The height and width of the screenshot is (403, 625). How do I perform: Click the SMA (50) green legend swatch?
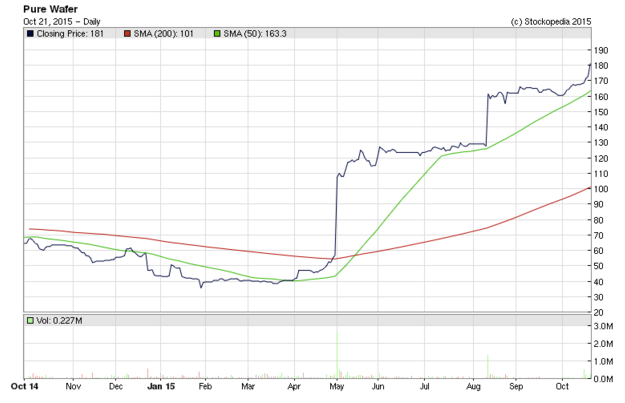217,34
